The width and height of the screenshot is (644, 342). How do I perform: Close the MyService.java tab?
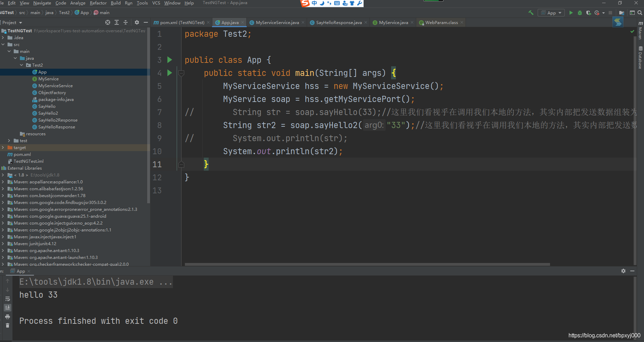(412, 22)
